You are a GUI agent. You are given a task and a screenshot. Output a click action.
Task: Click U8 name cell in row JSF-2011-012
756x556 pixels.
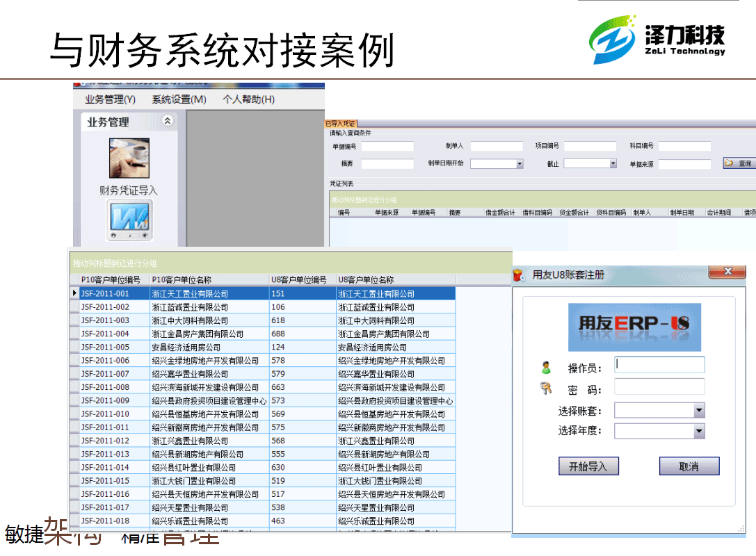pos(396,441)
